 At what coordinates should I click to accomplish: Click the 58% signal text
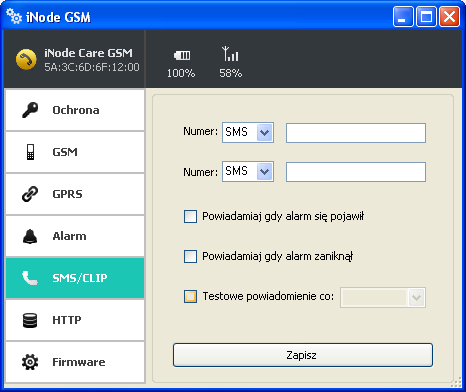230,73
